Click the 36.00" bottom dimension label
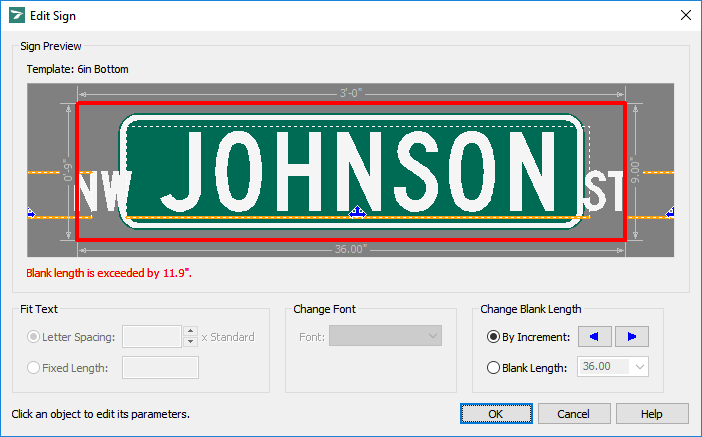Screen dimensions: 702x437 351,249
